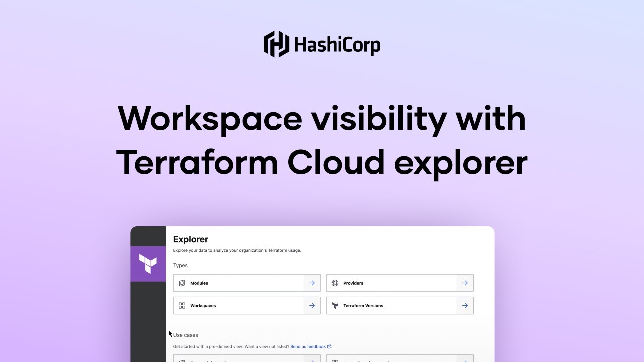Click the Use cases section label
Viewport: 644px width, 362px height.
click(185, 335)
